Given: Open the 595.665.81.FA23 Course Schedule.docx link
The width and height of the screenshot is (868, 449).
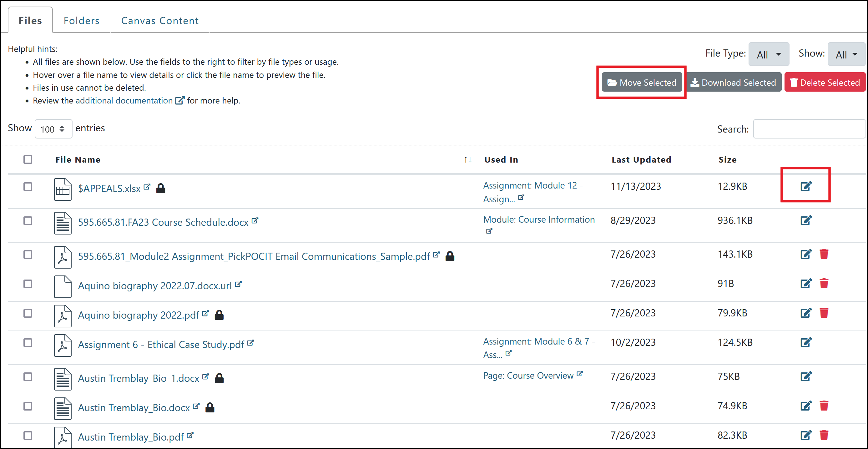Looking at the screenshot, I should 163,222.
